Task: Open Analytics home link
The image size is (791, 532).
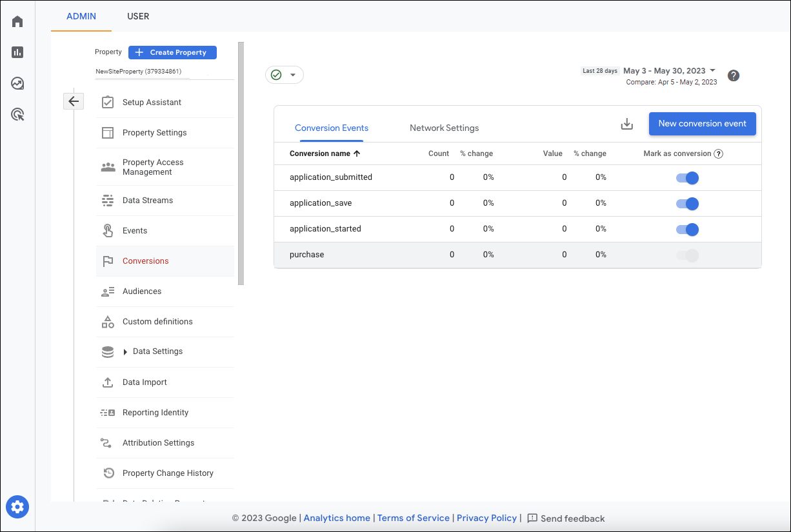Action: coord(337,518)
